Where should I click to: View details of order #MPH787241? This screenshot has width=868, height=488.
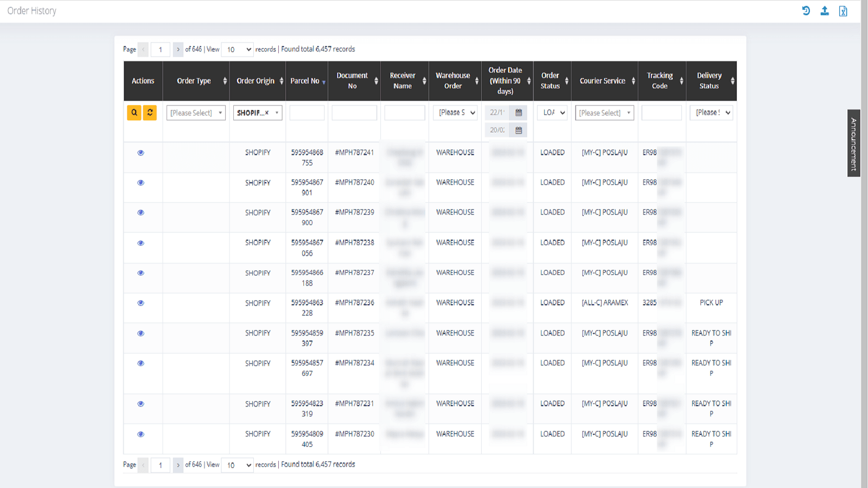[141, 152]
